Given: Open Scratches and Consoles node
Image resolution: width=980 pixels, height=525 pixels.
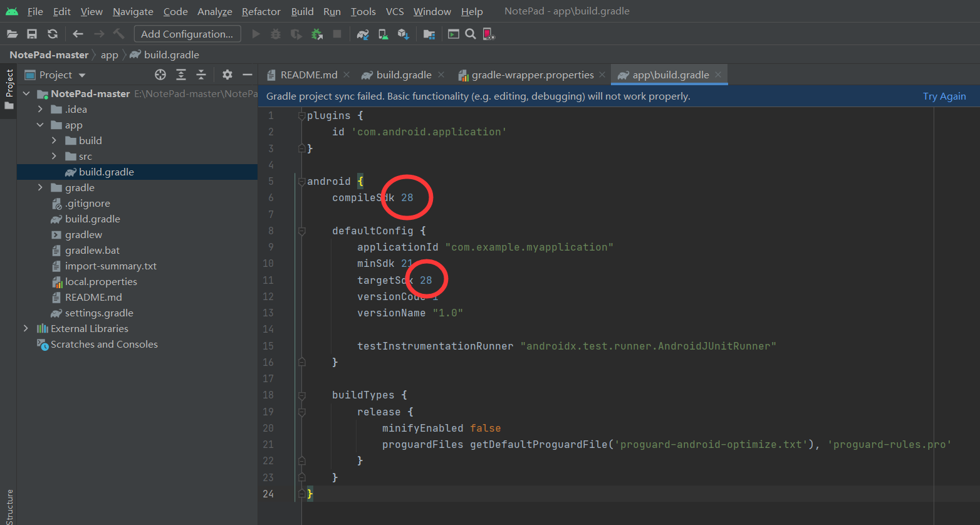Looking at the screenshot, I should tap(104, 344).
